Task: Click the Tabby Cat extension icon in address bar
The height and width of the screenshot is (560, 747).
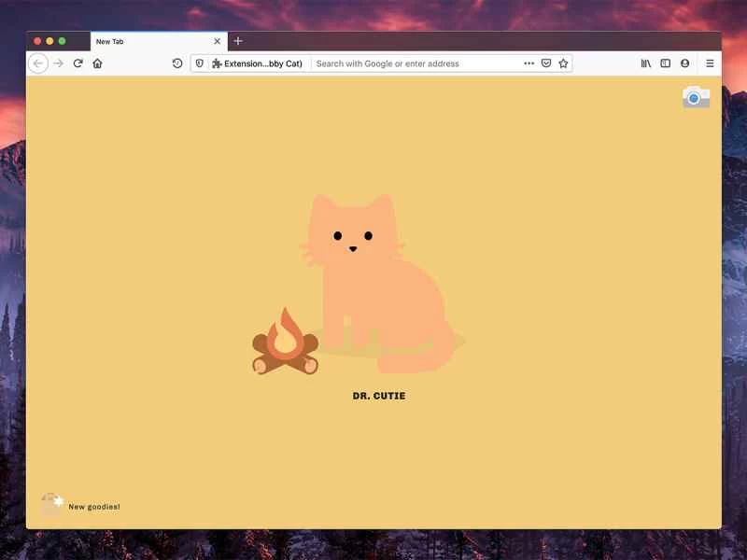Action: 217,63
